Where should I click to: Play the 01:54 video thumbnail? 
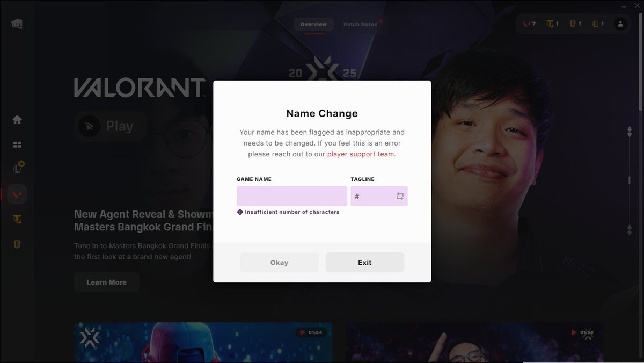[x=203, y=343]
